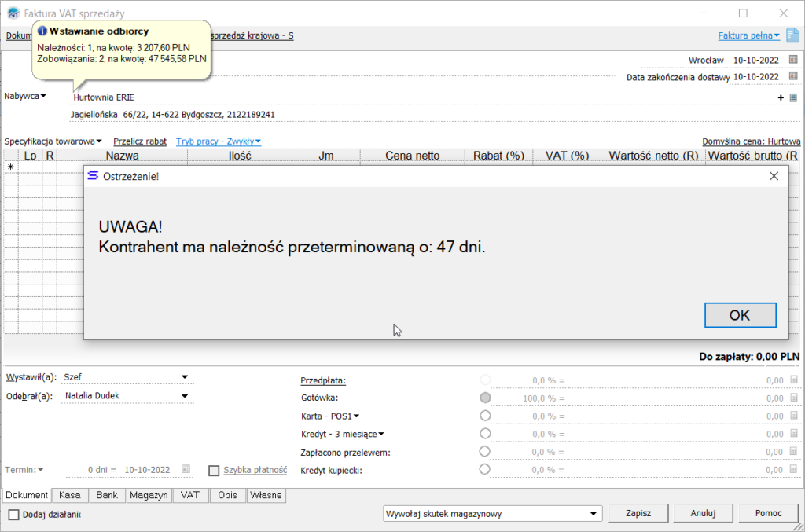Switch to the VAT tab
The image size is (805, 532).
pos(189,495)
